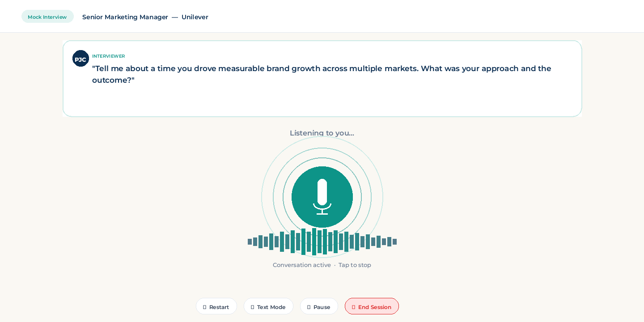644x322 pixels.
Task: Restart the mock interview
Action: [x=216, y=307]
